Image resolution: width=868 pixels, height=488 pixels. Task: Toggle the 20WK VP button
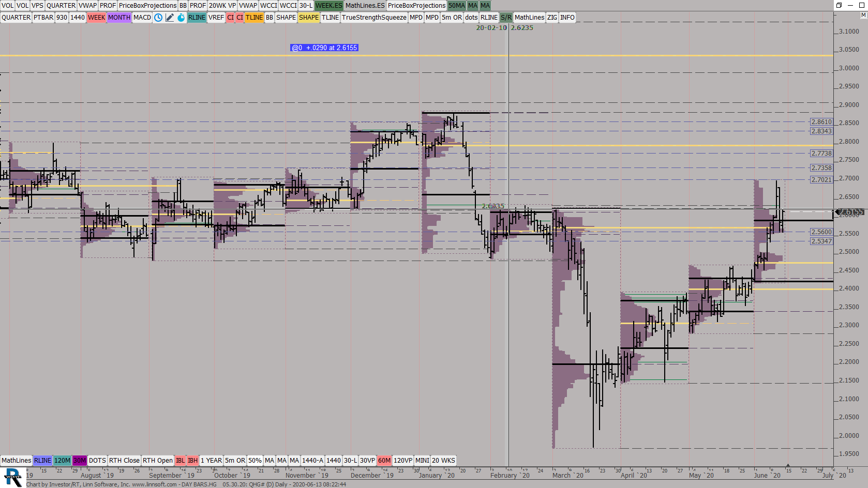click(222, 6)
